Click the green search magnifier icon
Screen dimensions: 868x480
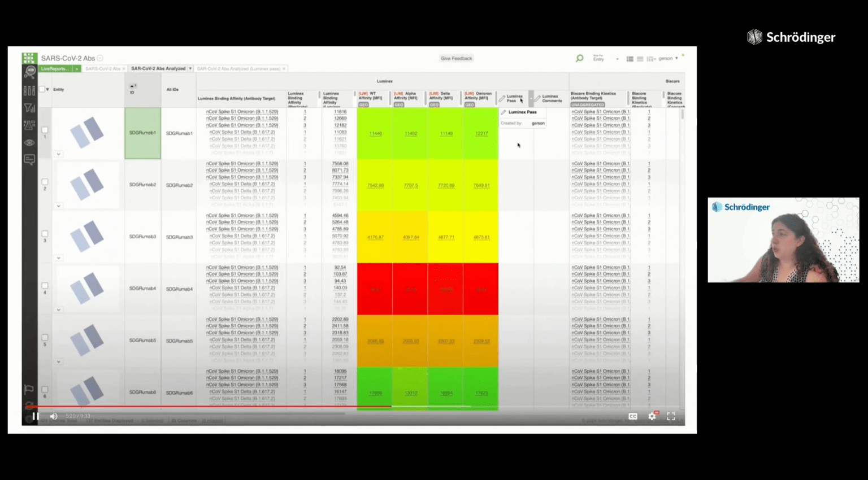[x=579, y=58]
